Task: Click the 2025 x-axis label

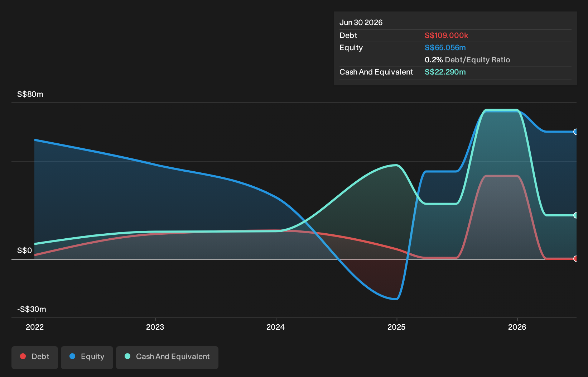Action: [396, 327]
